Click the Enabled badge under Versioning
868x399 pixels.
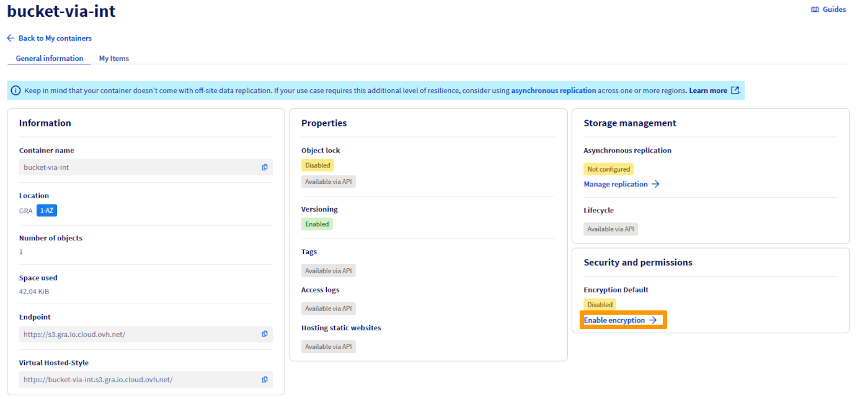coord(317,224)
